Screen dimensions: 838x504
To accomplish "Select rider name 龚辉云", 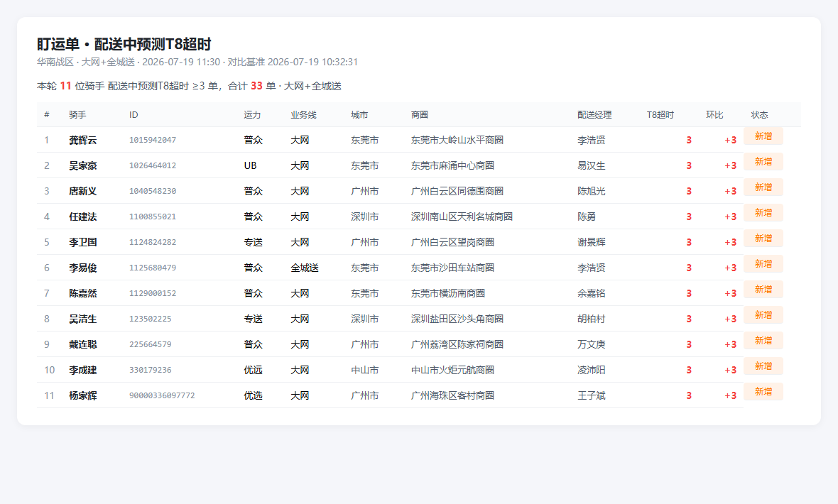I will point(83,140).
